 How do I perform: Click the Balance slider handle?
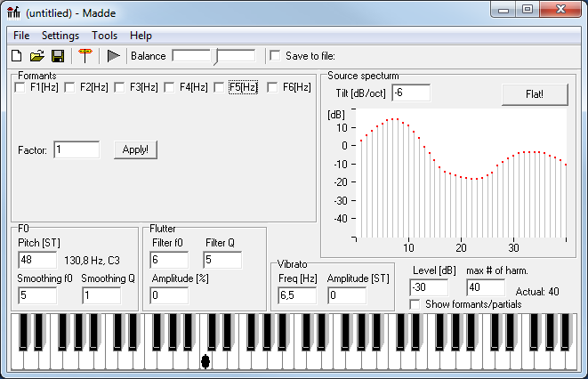click(x=214, y=56)
